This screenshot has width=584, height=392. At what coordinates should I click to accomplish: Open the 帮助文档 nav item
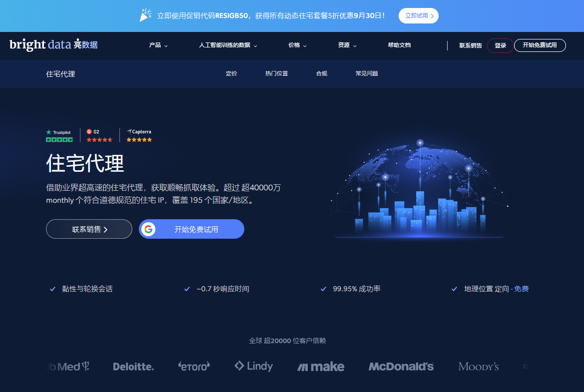[x=399, y=45]
